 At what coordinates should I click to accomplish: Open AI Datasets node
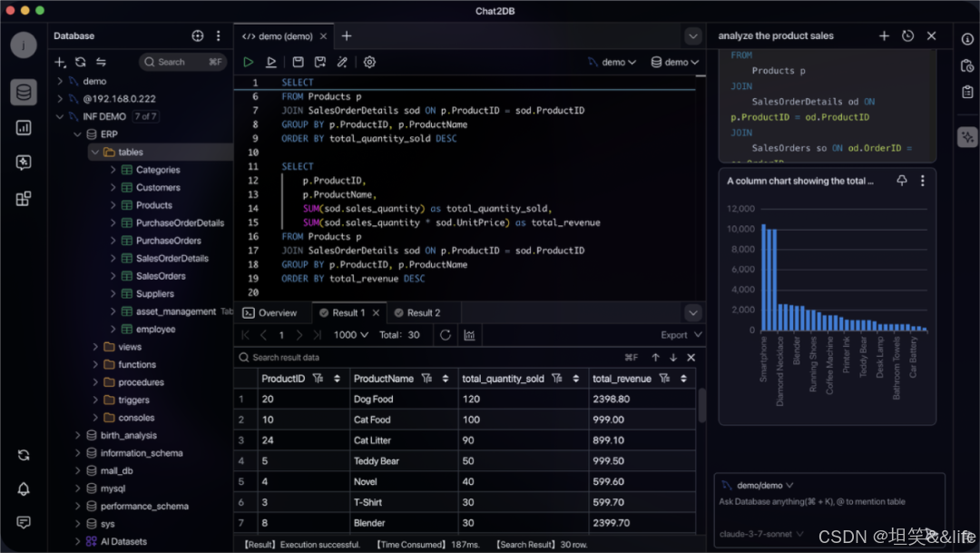click(x=123, y=541)
